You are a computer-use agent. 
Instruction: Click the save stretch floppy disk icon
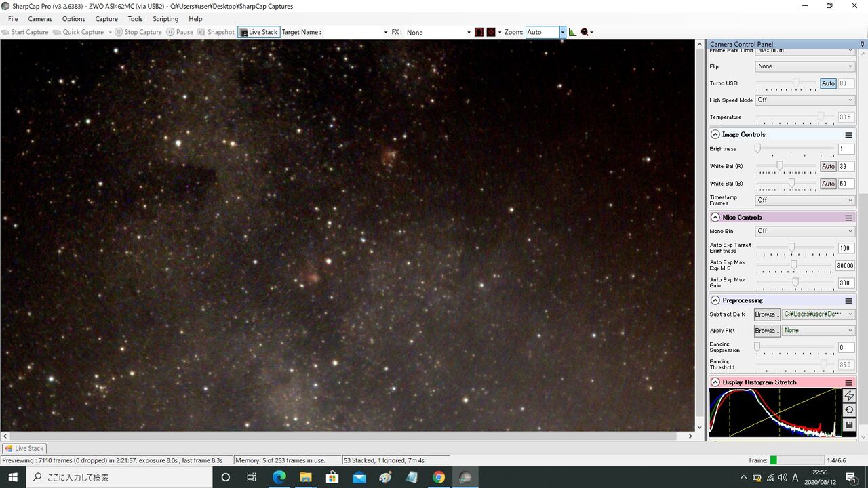point(849,426)
